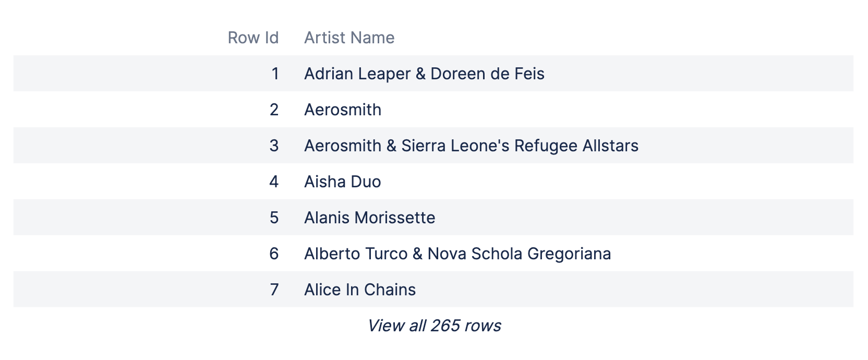Click the Row Id column header

(253, 38)
